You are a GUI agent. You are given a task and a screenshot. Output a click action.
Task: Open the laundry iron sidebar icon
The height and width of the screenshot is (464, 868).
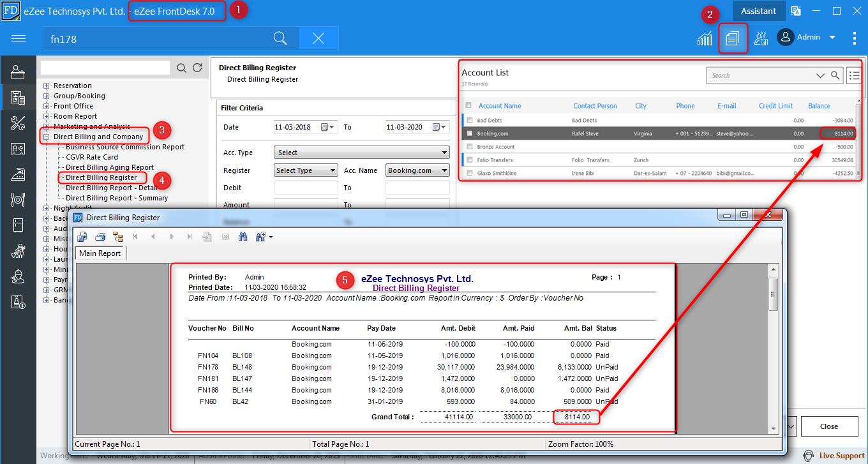point(18,174)
